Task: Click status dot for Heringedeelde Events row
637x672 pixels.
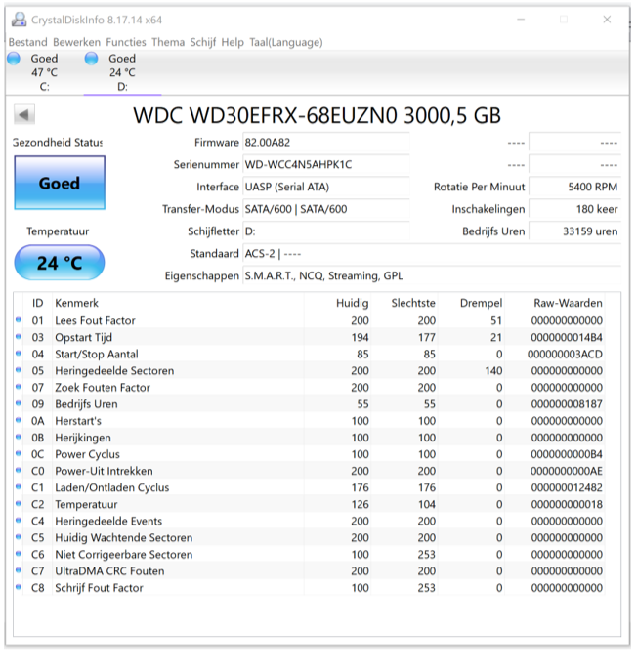Action: tap(19, 521)
